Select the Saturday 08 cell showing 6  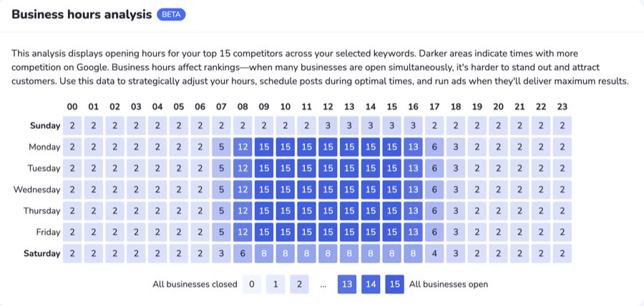point(243,253)
